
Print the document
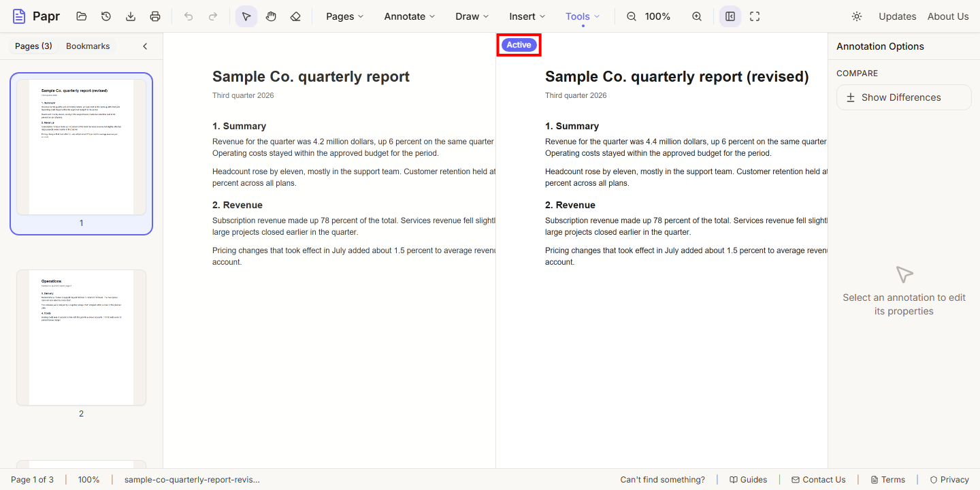pos(155,16)
